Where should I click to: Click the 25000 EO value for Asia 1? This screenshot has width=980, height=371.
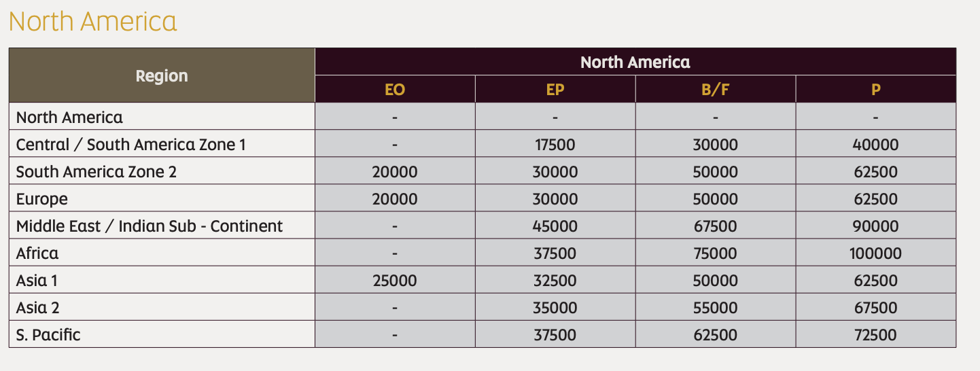395,281
